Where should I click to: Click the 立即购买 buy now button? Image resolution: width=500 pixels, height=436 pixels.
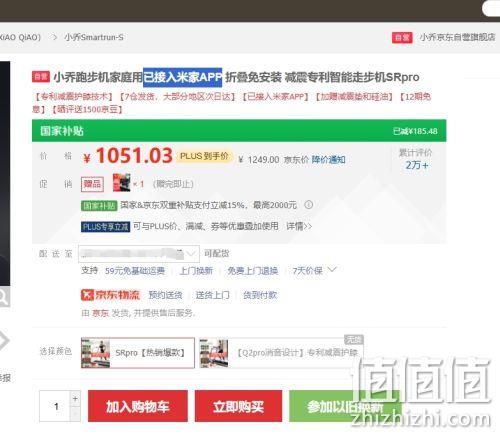pos(238,406)
